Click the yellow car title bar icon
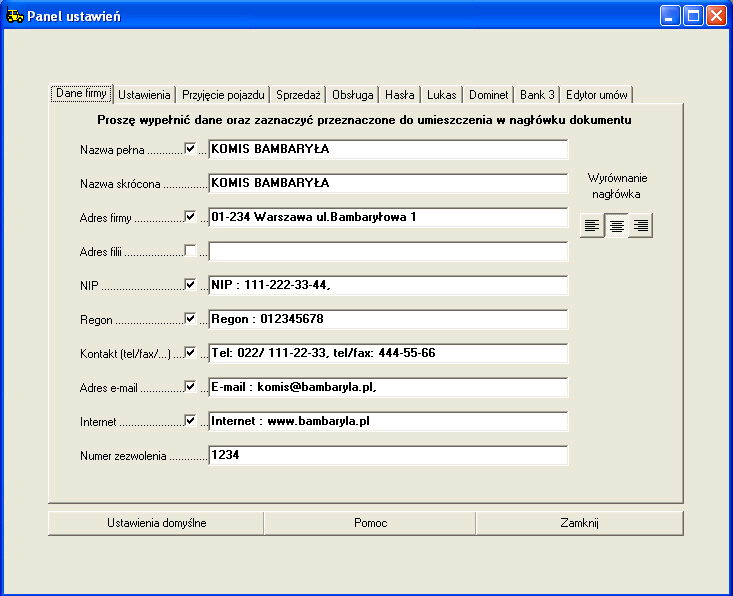This screenshot has width=733, height=596. (15, 16)
